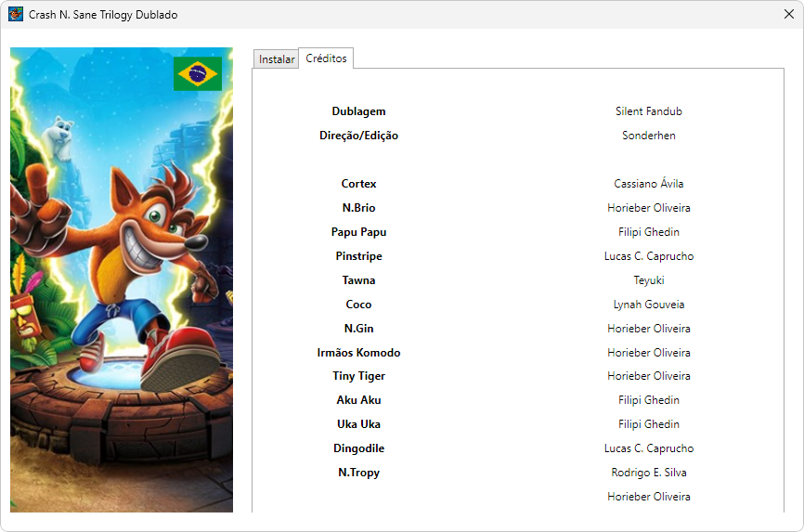The height and width of the screenshot is (532, 804).
Task: Click Lucas C. Caprucho next to Pinstripe
Action: pos(649,256)
